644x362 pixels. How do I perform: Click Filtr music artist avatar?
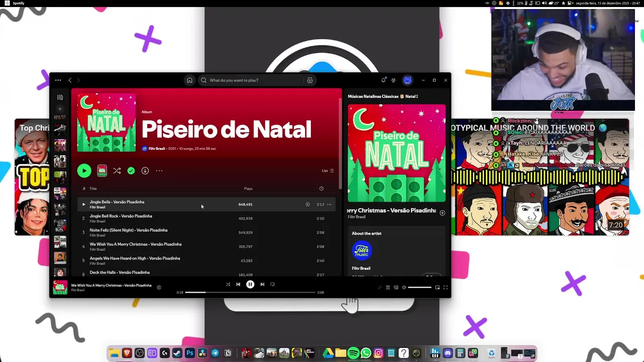pyautogui.click(x=362, y=250)
